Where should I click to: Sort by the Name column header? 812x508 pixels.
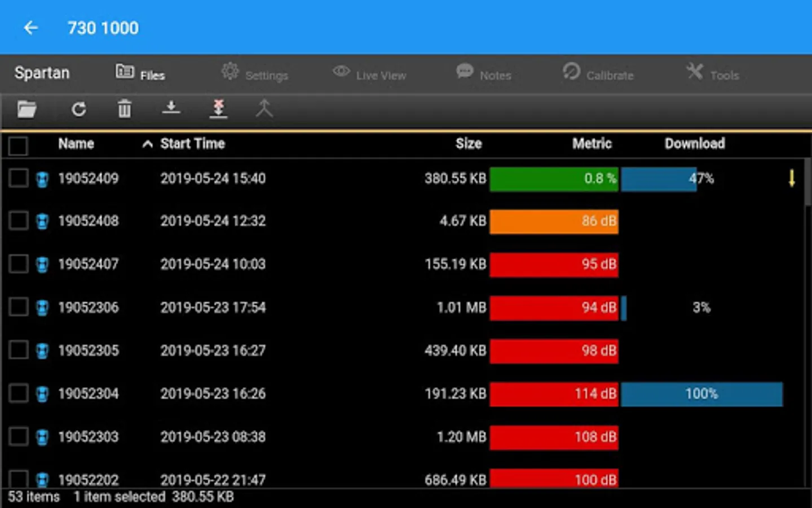[76, 144]
